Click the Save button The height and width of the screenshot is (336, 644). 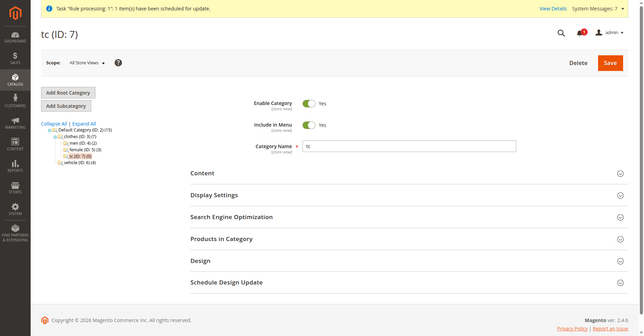click(610, 63)
